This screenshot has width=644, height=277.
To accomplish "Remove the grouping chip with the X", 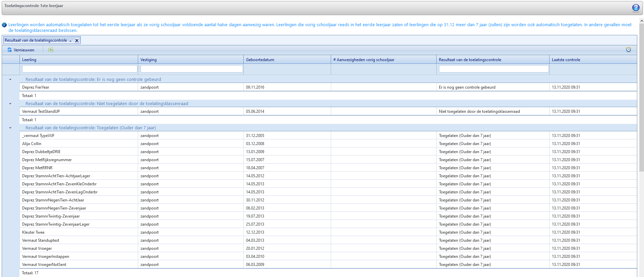I will click(x=77, y=40).
